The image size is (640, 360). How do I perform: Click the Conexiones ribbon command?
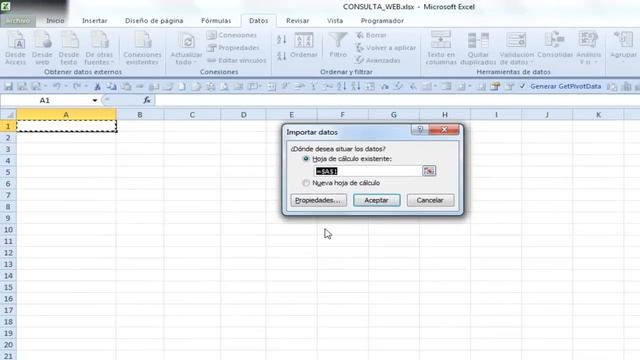(x=231, y=35)
